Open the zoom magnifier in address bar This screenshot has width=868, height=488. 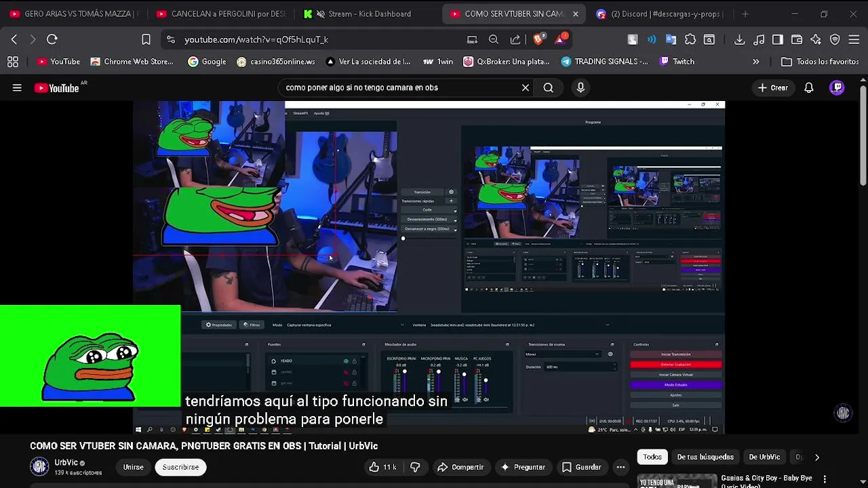pyautogui.click(x=494, y=39)
